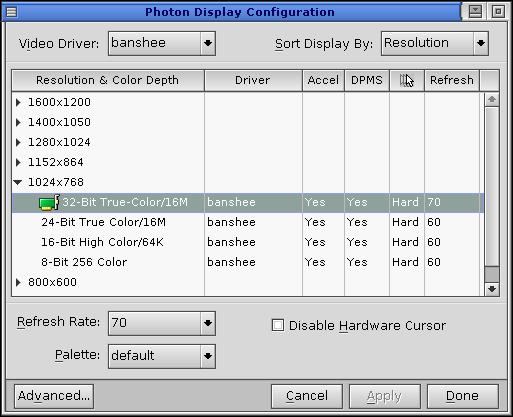Viewport: 513px width, 417px height.
Task: Click the 1600x1200 row label
Action: pyautogui.click(x=59, y=102)
